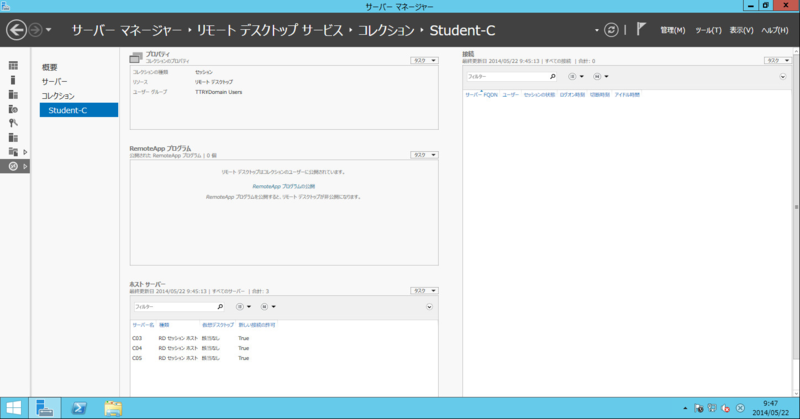Sort by 種類 column header in host servers
The width and height of the screenshot is (800, 419).
[164, 325]
